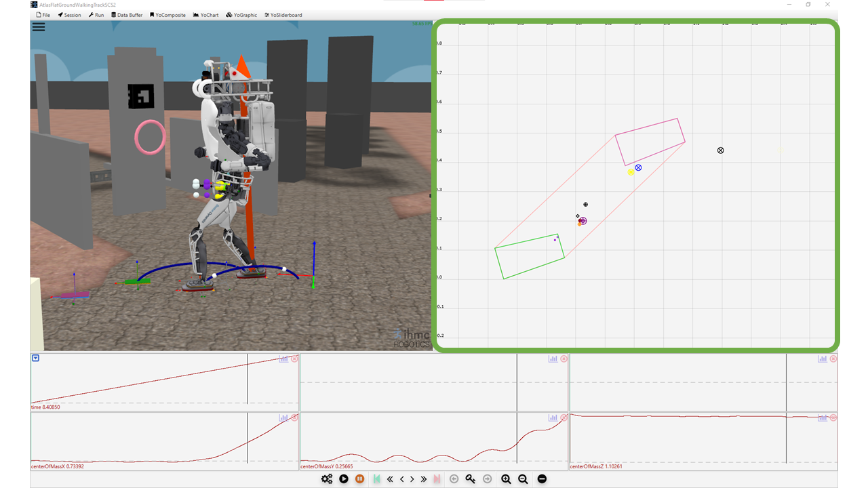868x488 pixels.
Task: Open the simulation settings gears icon
Action: point(327,479)
